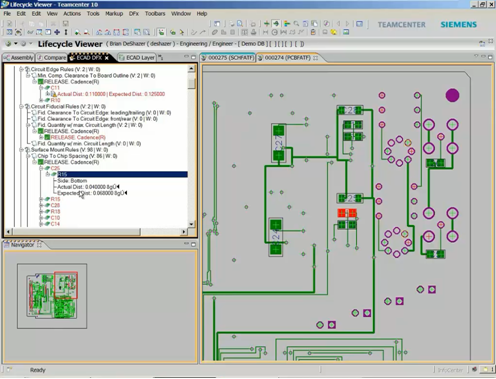Click the green plus toolbar icon

pyautogui.click(x=267, y=24)
